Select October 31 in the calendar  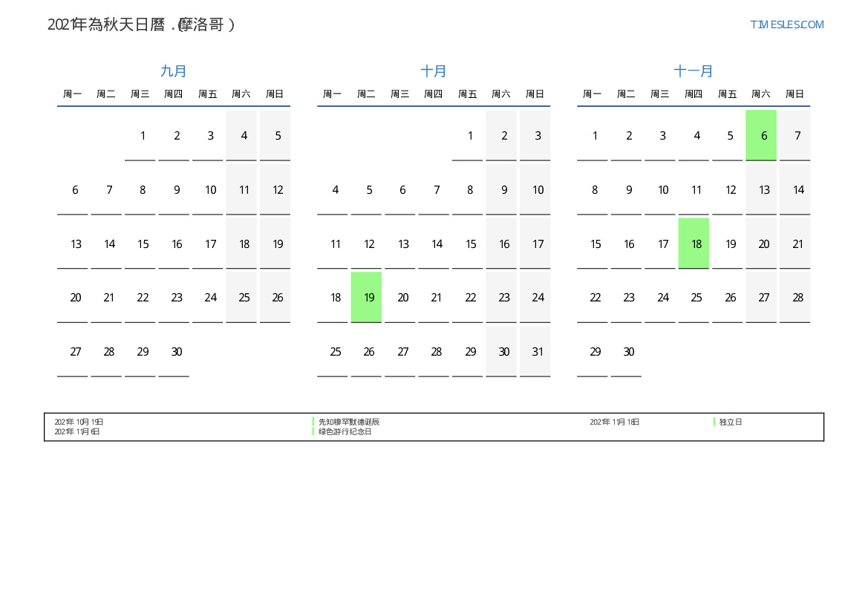pos(538,352)
